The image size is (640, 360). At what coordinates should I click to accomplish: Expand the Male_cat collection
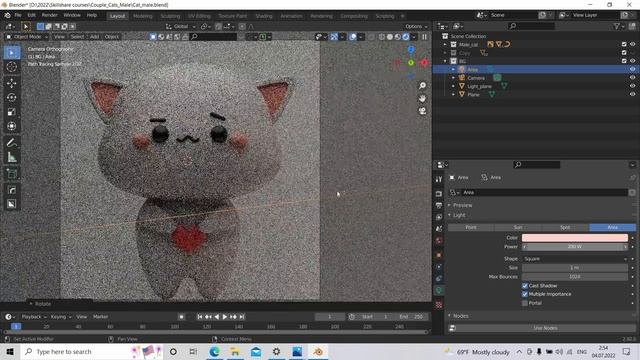click(445, 44)
